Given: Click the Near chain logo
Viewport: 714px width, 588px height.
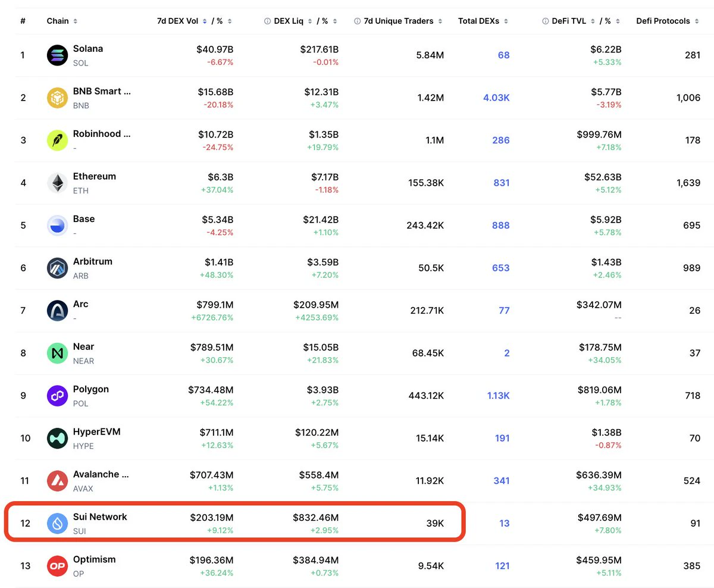Looking at the screenshot, I should [x=57, y=353].
